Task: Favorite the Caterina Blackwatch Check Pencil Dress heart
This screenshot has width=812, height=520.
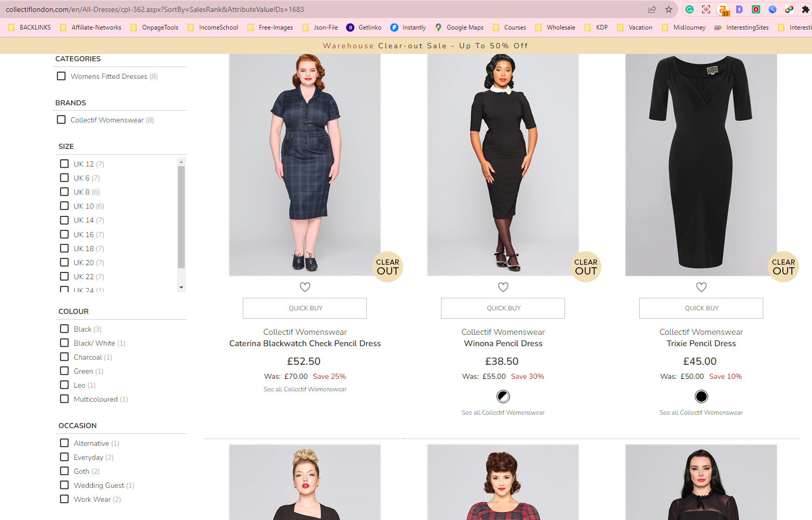Action: pos(305,287)
